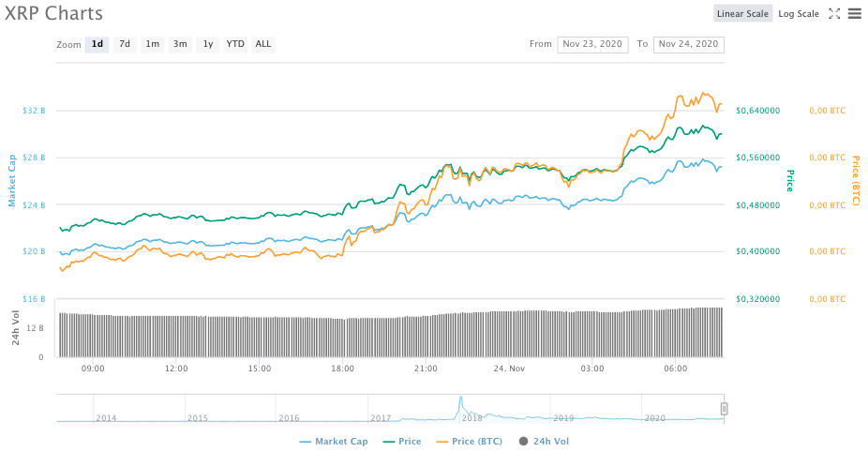The height and width of the screenshot is (452, 868).
Task: Edit the To date field
Action: click(688, 44)
